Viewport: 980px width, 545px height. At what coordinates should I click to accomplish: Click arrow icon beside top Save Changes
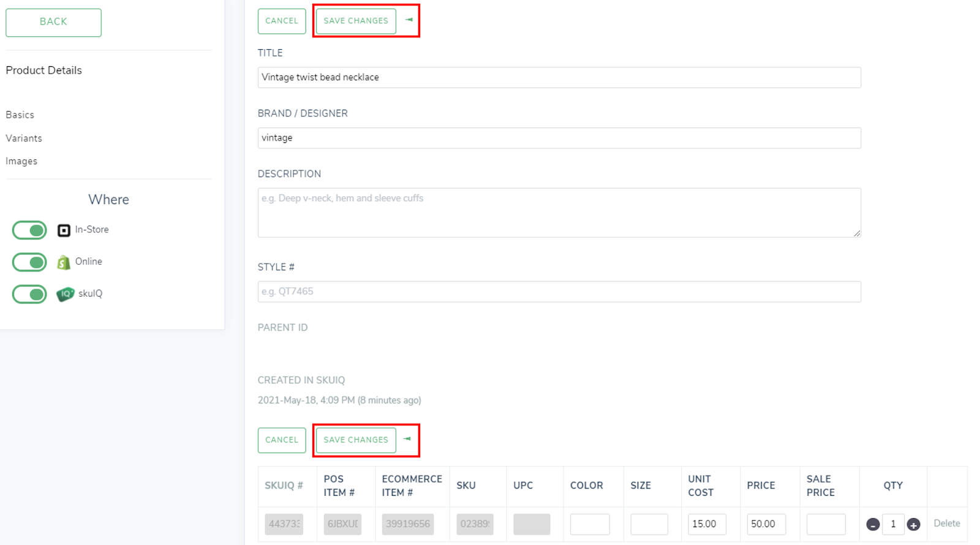tap(409, 20)
